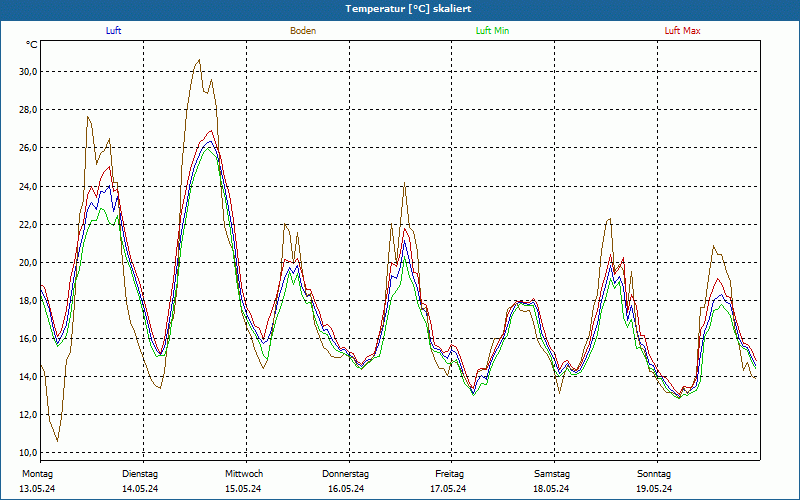Click the Boden curve minimum on Montag
The image size is (800, 500).
coord(57,441)
